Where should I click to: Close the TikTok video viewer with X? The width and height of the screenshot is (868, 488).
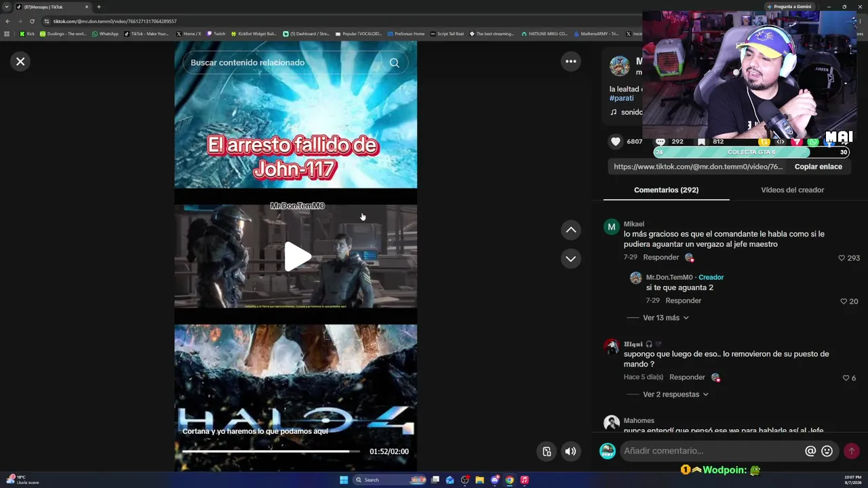(20, 62)
